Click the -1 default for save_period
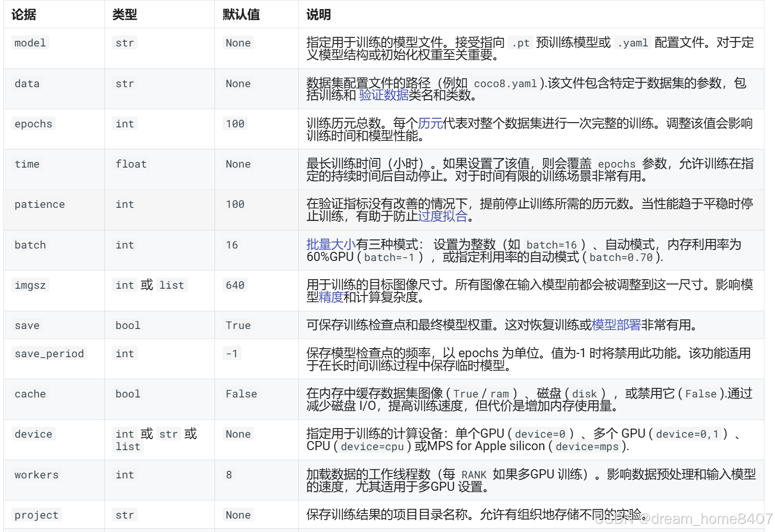 tap(232, 354)
